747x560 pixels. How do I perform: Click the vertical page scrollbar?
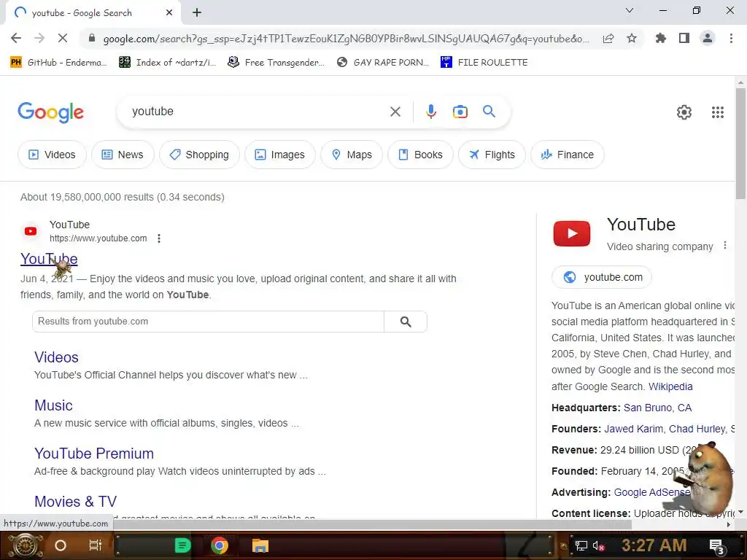click(x=740, y=143)
